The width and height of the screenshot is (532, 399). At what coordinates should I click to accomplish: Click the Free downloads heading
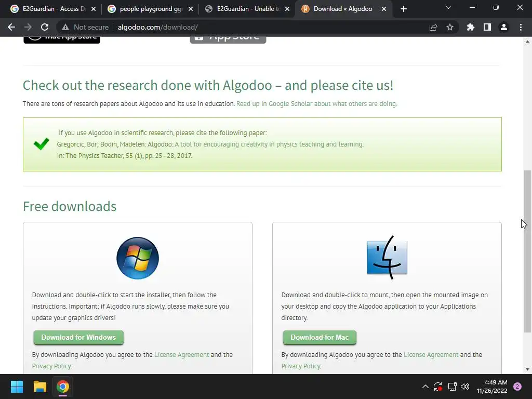pos(70,206)
